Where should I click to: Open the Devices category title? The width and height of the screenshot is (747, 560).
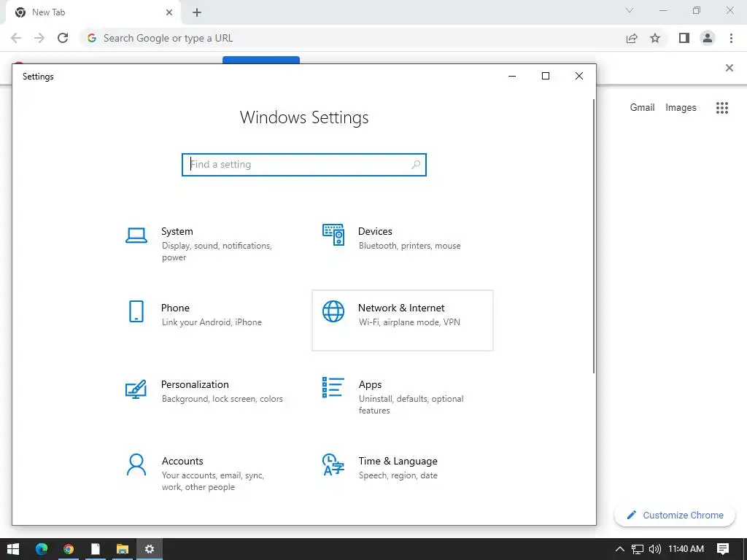[x=375, y=231]
